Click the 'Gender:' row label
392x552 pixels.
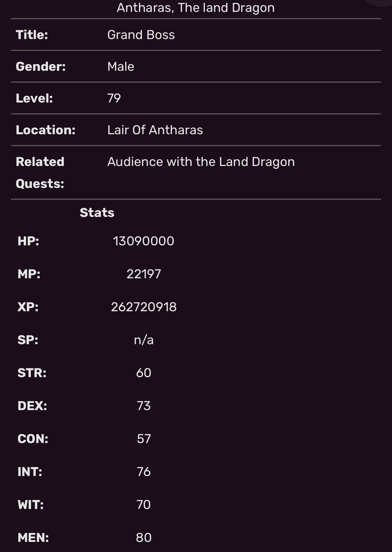click(41, 67)
